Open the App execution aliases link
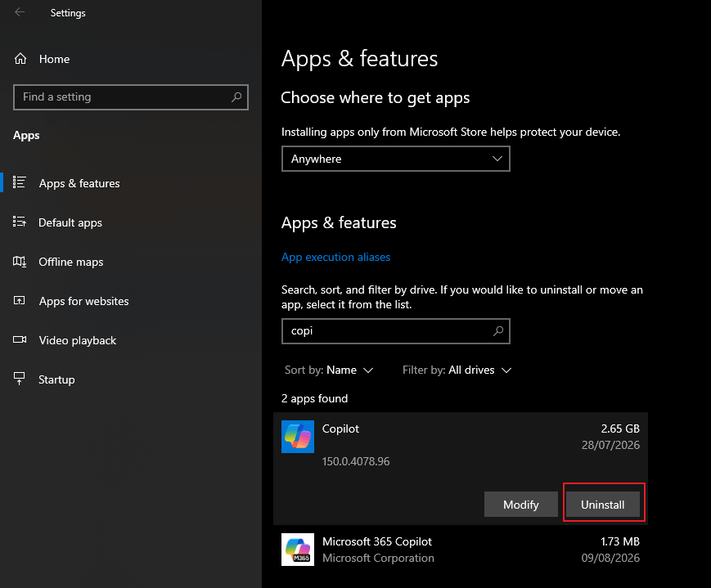The width and height of the screenshot is (711, 588). 335,257
